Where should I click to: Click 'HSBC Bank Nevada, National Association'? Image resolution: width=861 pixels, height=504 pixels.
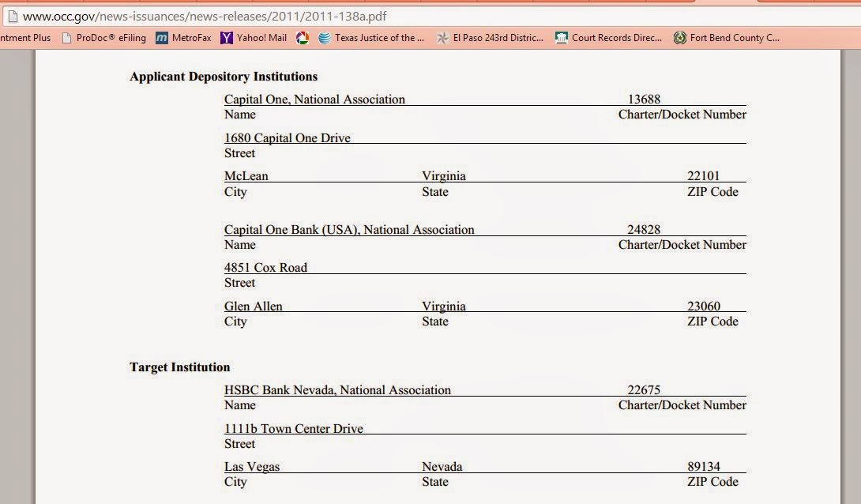tap(338, 390)
